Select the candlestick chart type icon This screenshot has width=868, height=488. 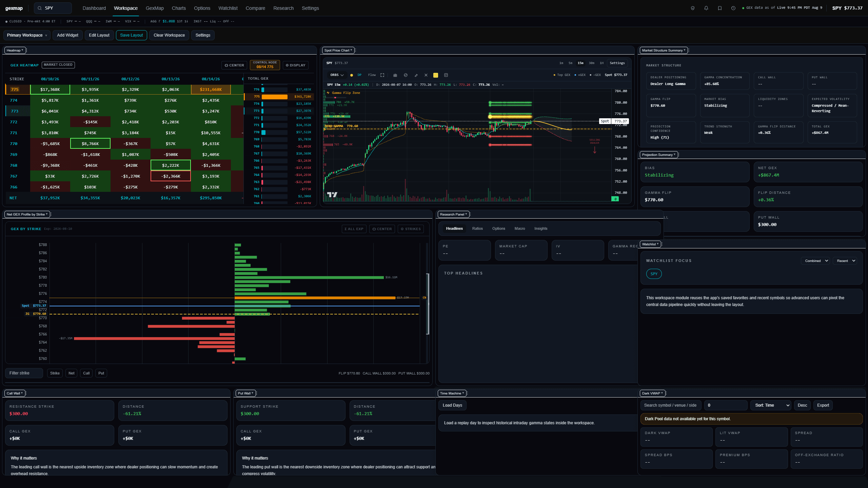click(x=395, y=75)
